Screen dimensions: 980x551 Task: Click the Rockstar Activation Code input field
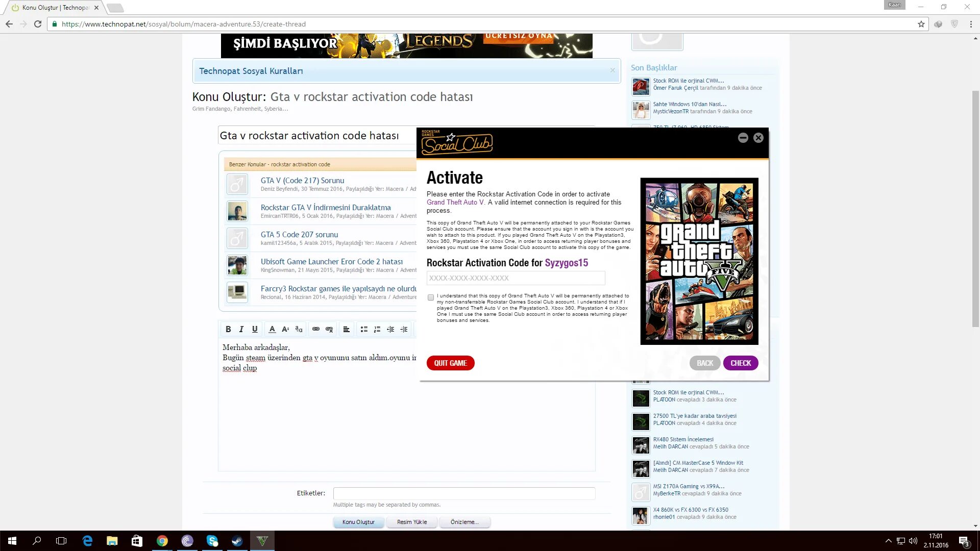point(516,278)
